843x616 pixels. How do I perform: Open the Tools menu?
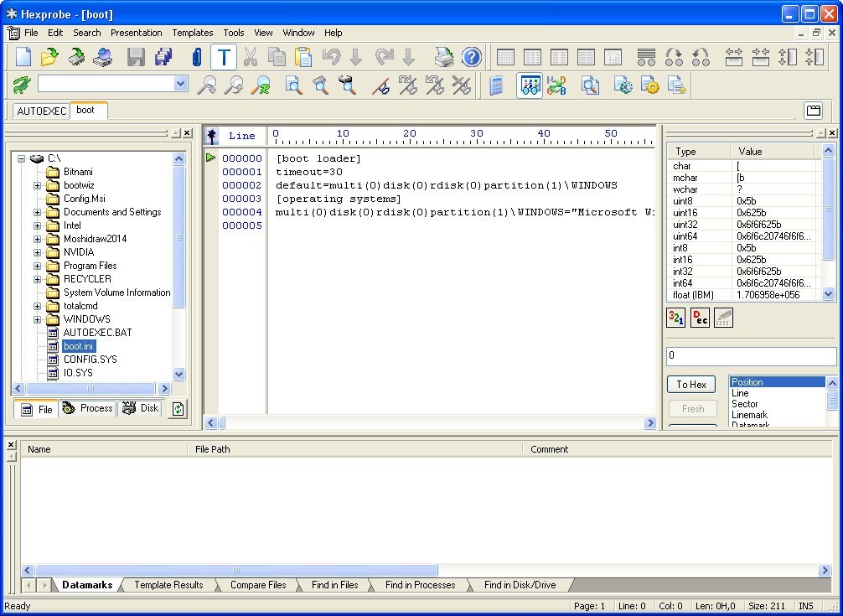[233, 33]
